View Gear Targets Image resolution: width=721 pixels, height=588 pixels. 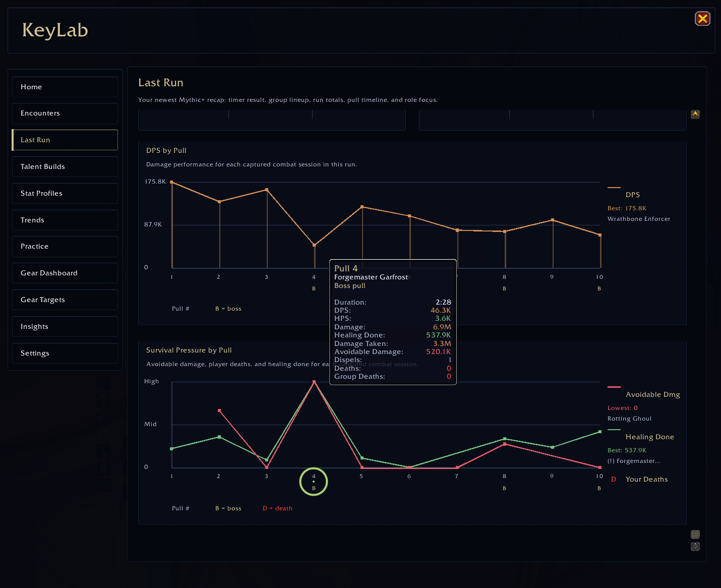[65, 300]
